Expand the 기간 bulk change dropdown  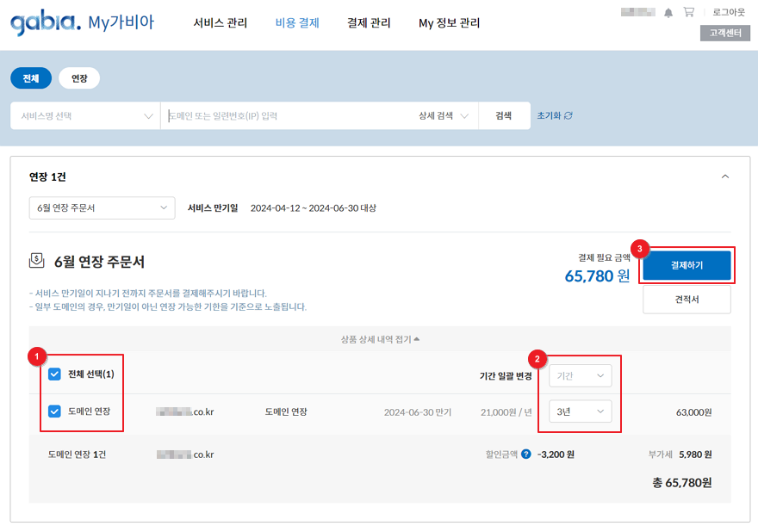point(580,375)
